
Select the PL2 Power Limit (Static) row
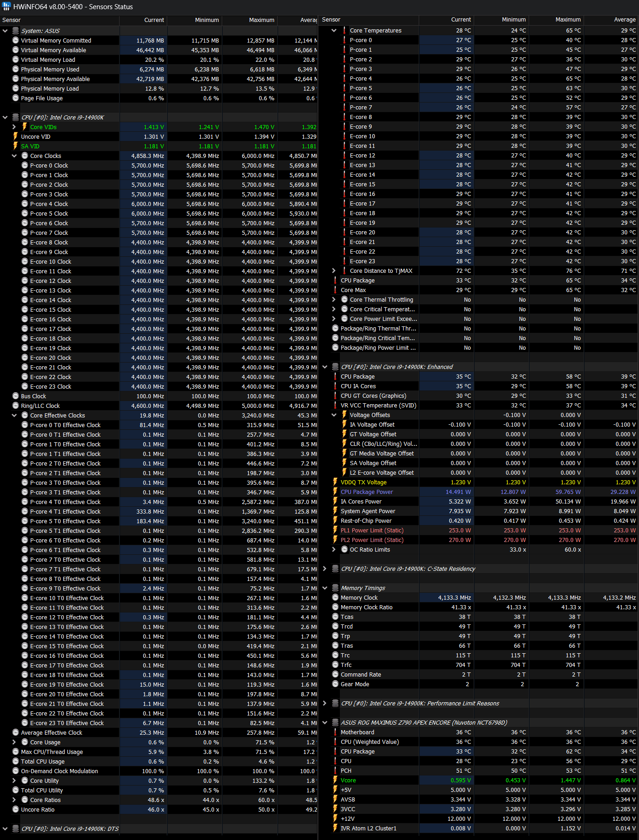pos(479,540)
